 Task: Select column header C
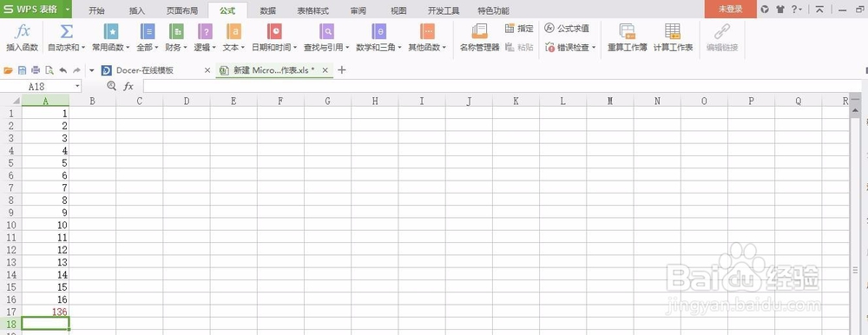[x=140, y=101]
